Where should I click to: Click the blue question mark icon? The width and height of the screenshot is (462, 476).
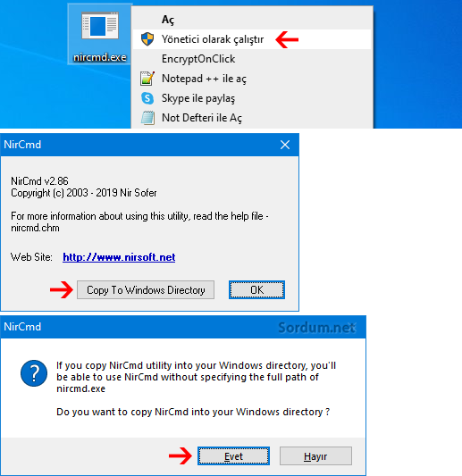point(34,372)
